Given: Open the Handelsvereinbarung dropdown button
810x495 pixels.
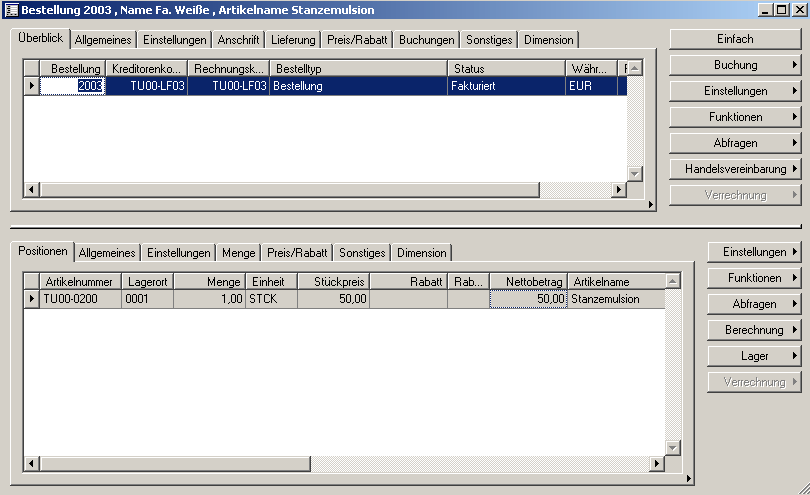Looking at the screenshot, I should point(735,169).
